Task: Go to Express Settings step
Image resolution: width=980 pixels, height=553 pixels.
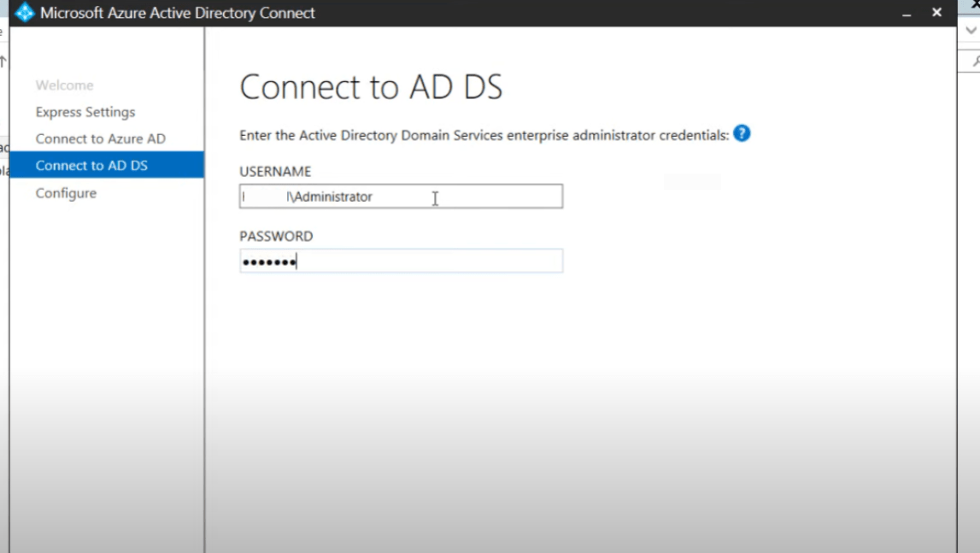Action: pyautogui.click(x=85, y=112)
